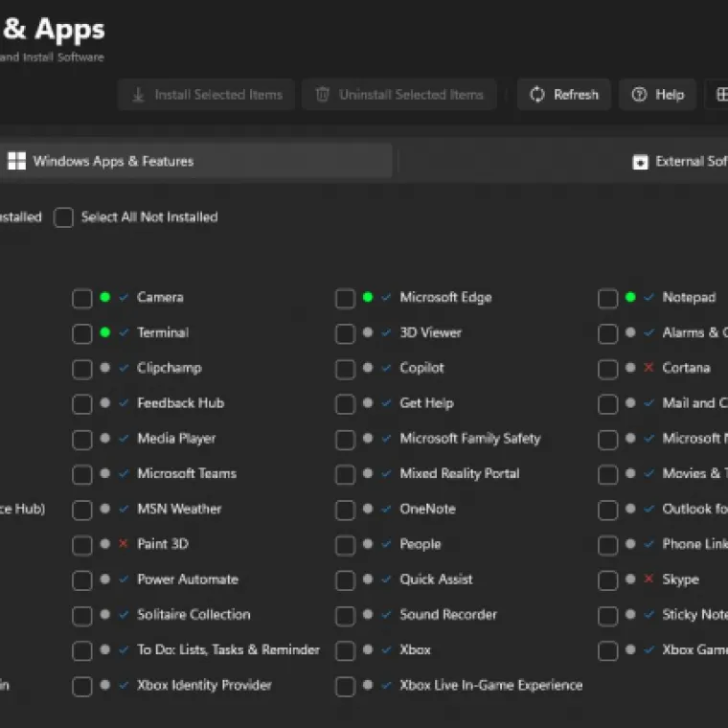
Task: Select the OneNote checkbox
Action: (x=345, y=510)
